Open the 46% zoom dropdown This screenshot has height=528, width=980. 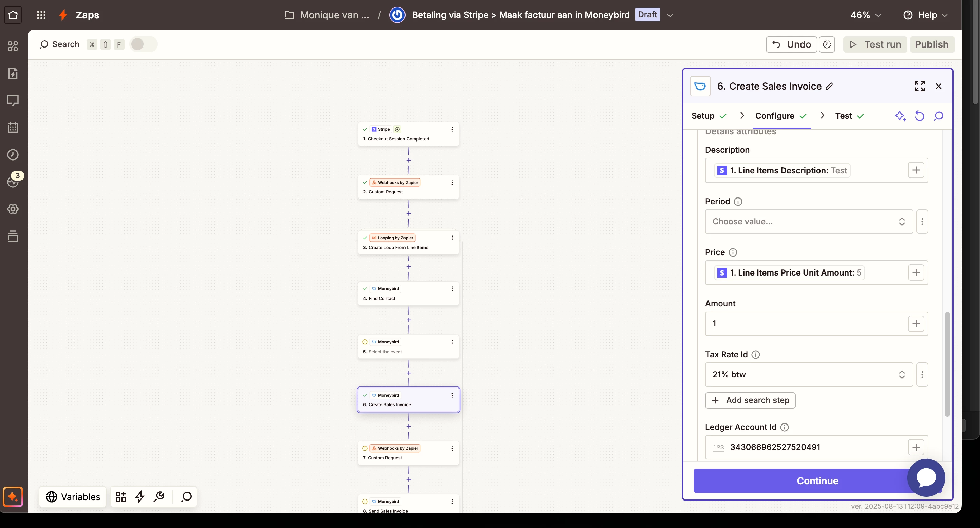866,15
